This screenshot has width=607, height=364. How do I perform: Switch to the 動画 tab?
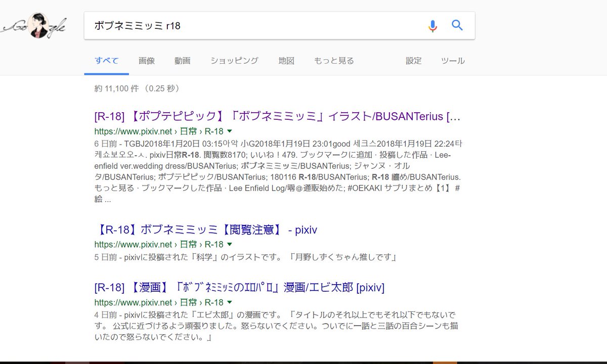click(x=183, y=61)
